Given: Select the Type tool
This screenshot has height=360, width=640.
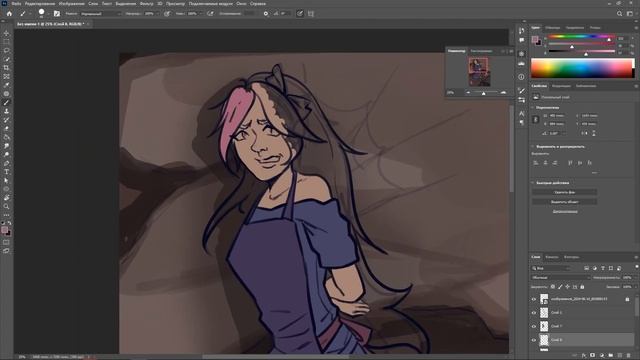Looking at the screenshot, I should pos(6,172).
